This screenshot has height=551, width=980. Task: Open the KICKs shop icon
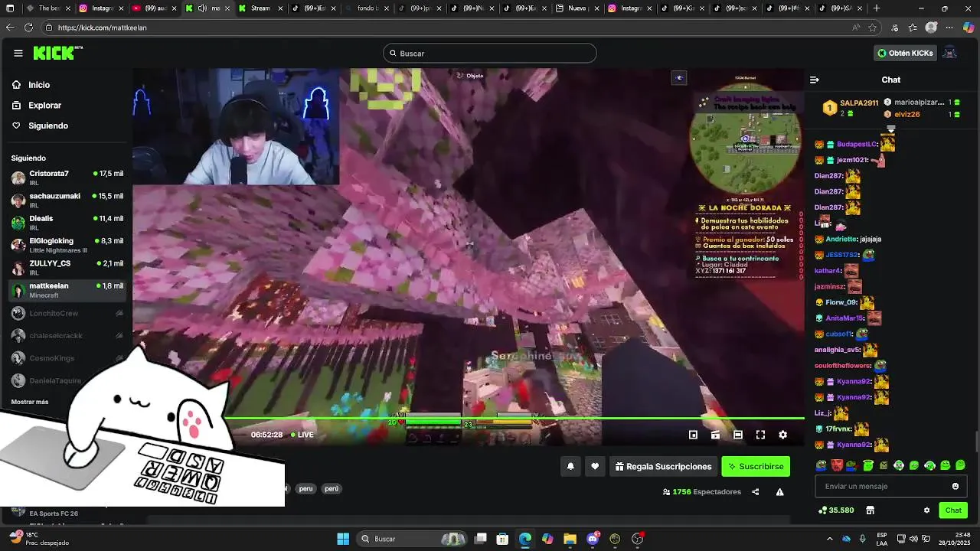pyautogui.click(x=870, y=510)
